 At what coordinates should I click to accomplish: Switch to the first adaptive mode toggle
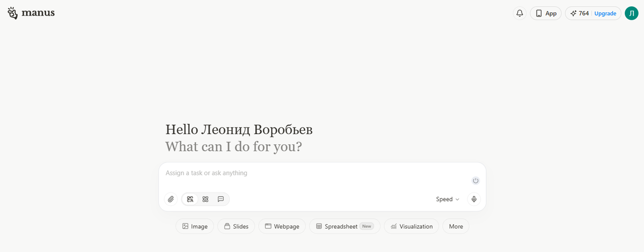190,199
